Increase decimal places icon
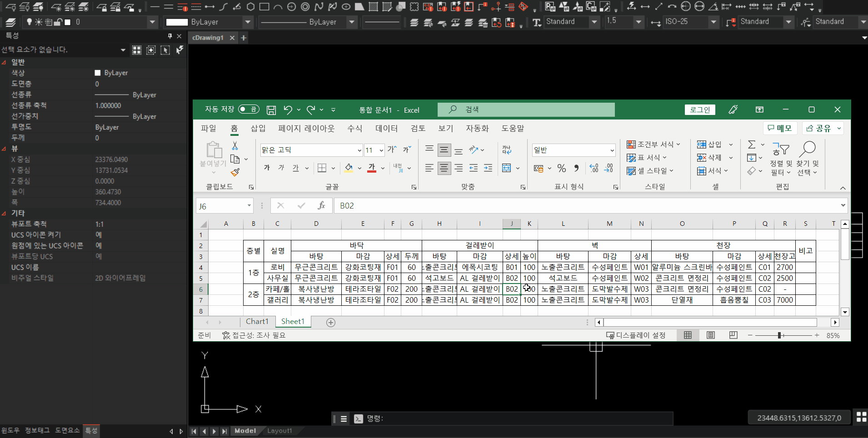 point(594,169)
